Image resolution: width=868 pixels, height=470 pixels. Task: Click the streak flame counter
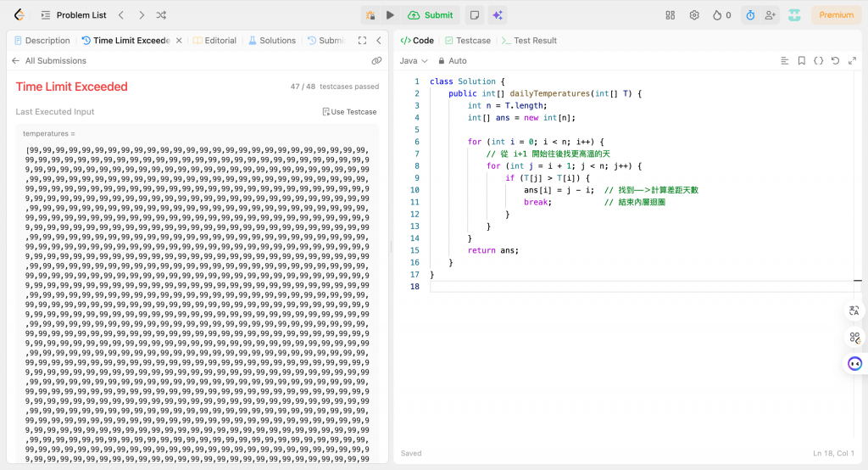722,15
